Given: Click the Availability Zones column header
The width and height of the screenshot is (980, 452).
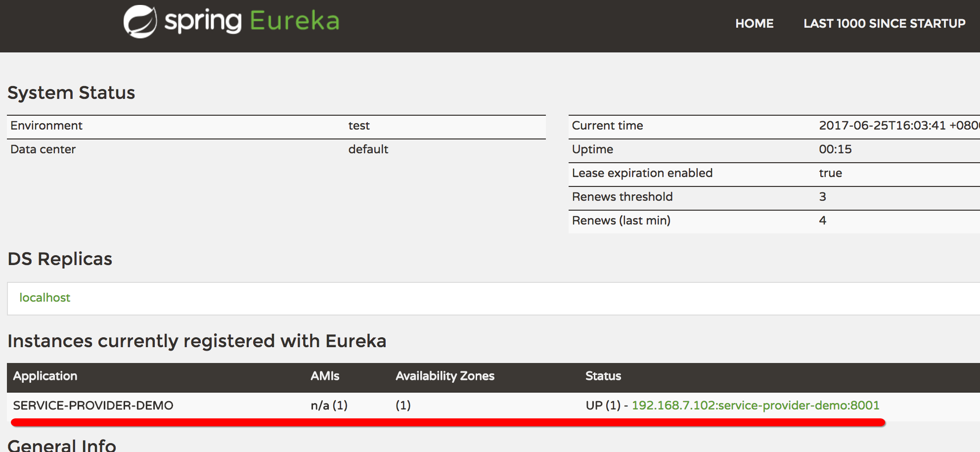Looking at the screenshot, I should click(x=445, y=376).
